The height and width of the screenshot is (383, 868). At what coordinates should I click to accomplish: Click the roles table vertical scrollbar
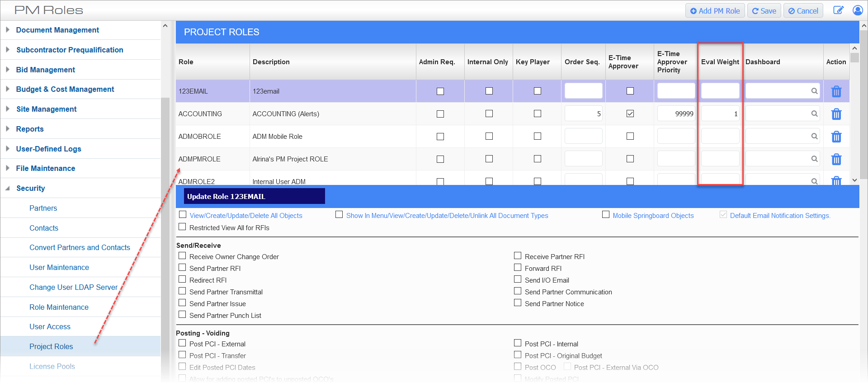(x=854, y=113)
